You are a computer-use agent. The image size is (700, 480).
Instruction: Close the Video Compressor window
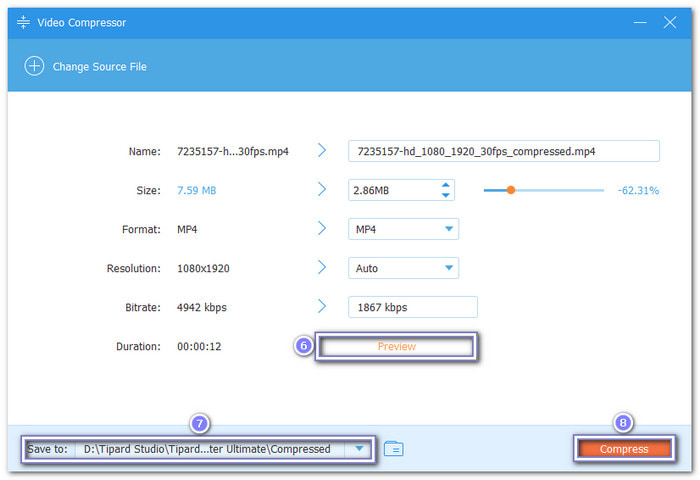[x=670, y=22]
